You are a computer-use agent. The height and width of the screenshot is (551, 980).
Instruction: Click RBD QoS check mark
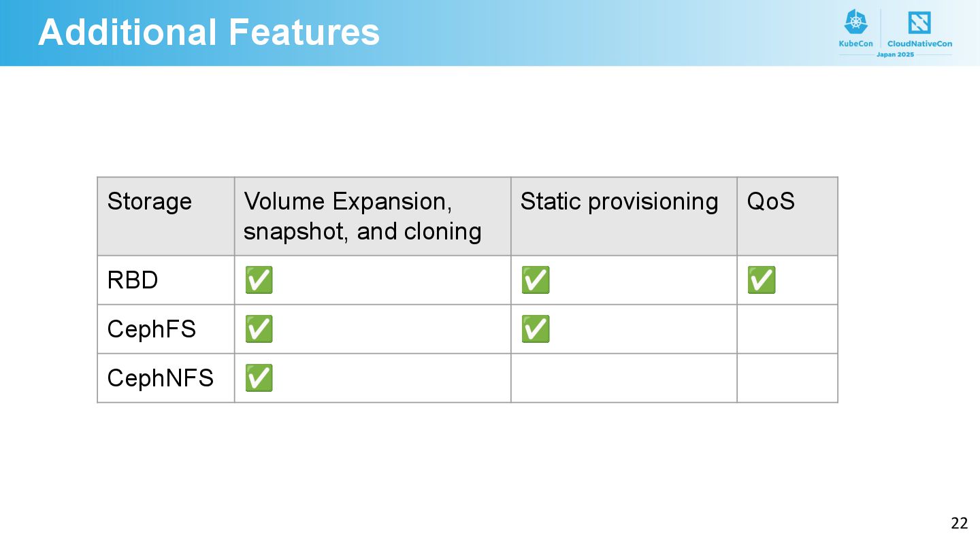coord(762,280)
